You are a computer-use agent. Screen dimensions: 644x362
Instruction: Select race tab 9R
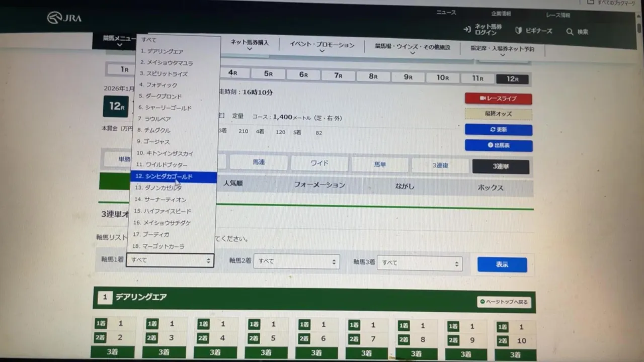(408, 77)
